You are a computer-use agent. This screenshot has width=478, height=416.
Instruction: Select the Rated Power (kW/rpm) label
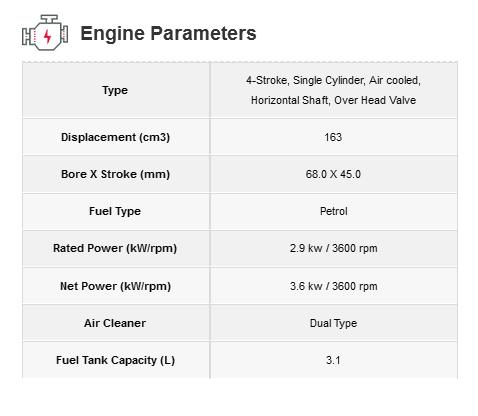coord(115,248)
